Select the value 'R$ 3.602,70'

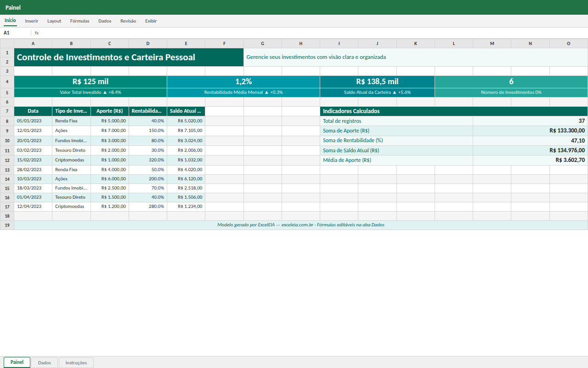pos(531,160)
